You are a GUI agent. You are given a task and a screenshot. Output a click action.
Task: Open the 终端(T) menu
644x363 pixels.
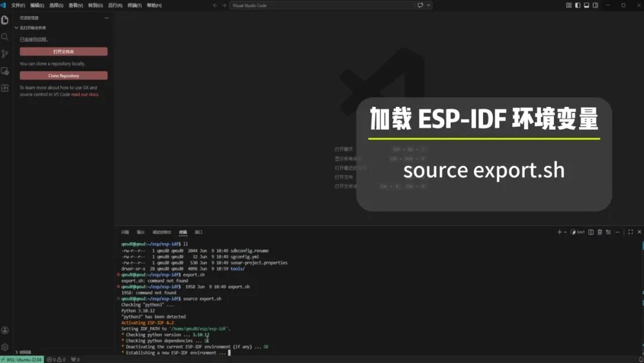point(134,5)
